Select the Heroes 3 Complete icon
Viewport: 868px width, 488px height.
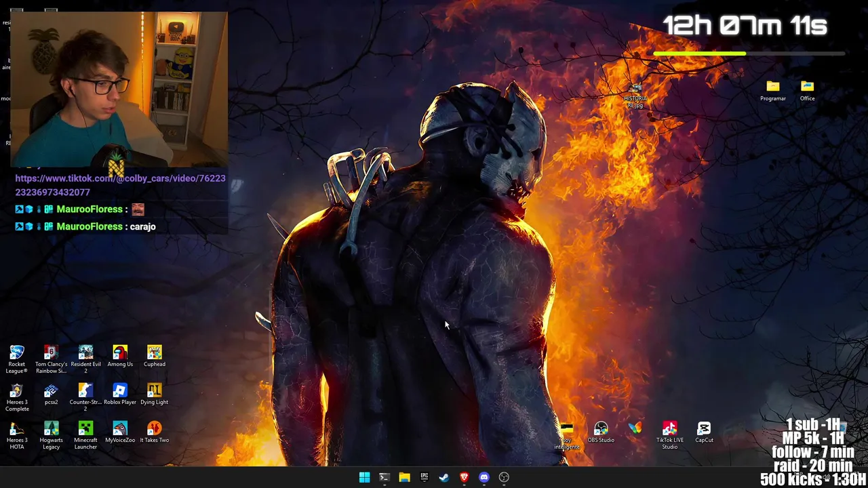[x=17, y=397]
